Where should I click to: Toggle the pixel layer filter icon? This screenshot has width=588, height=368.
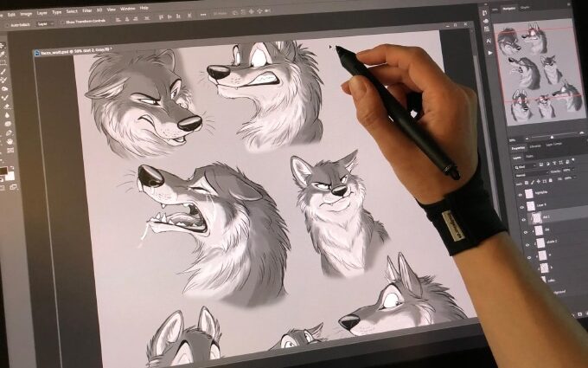coord(541,165)
